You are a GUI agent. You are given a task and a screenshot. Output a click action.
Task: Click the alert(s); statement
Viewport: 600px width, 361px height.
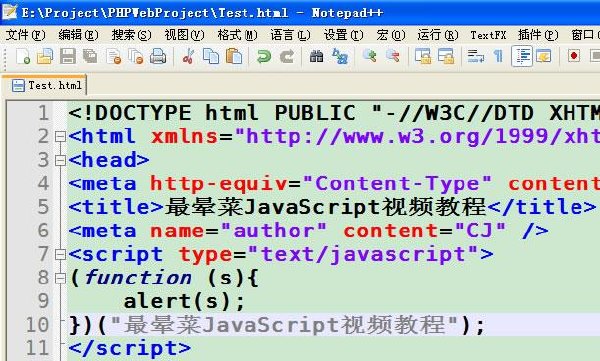point(184,302)
